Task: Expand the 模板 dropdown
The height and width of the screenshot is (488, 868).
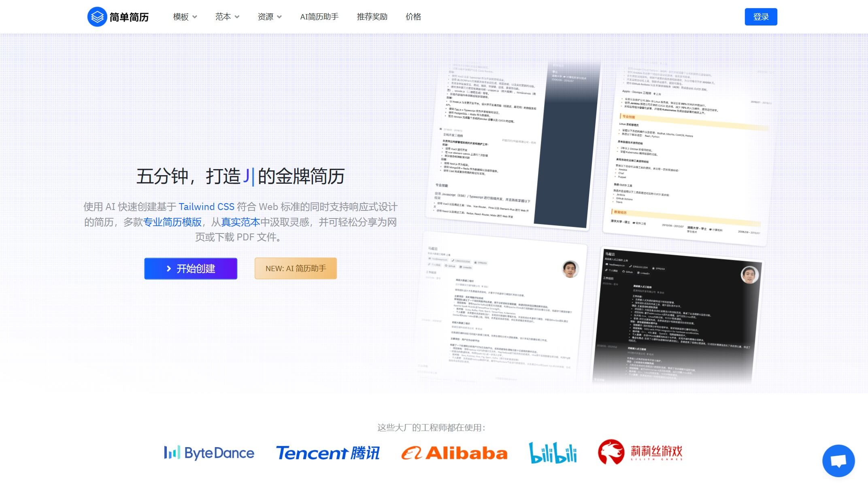Action: (x=184, y=17)
